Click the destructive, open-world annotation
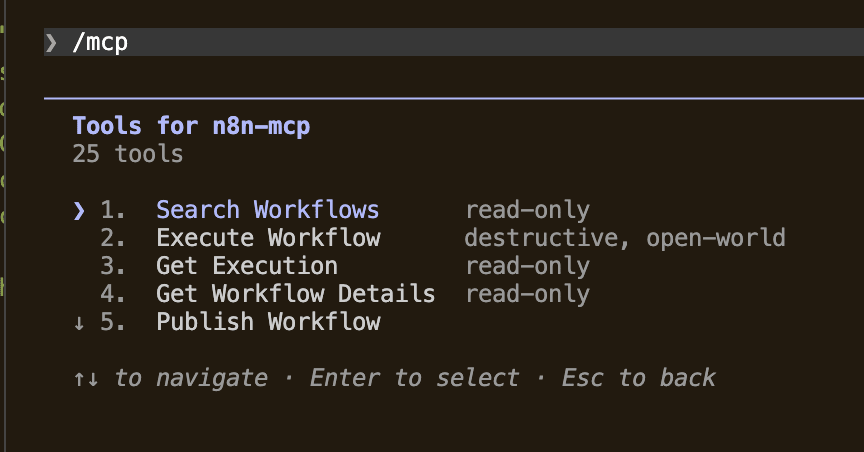The width and height of the screenshot is (864, 452). (x=625, y=238)
